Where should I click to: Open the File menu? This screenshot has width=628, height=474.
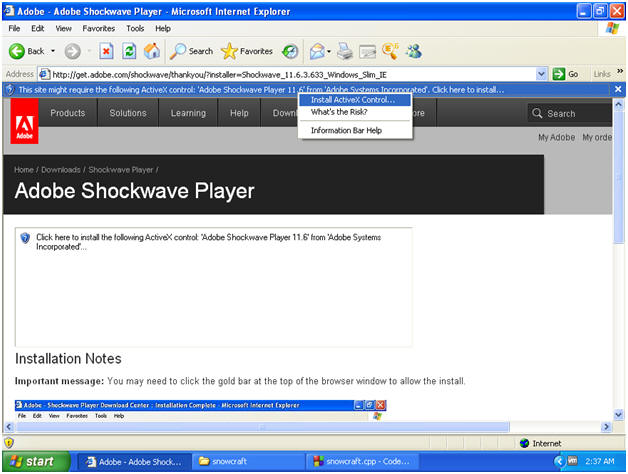[14, 28]
